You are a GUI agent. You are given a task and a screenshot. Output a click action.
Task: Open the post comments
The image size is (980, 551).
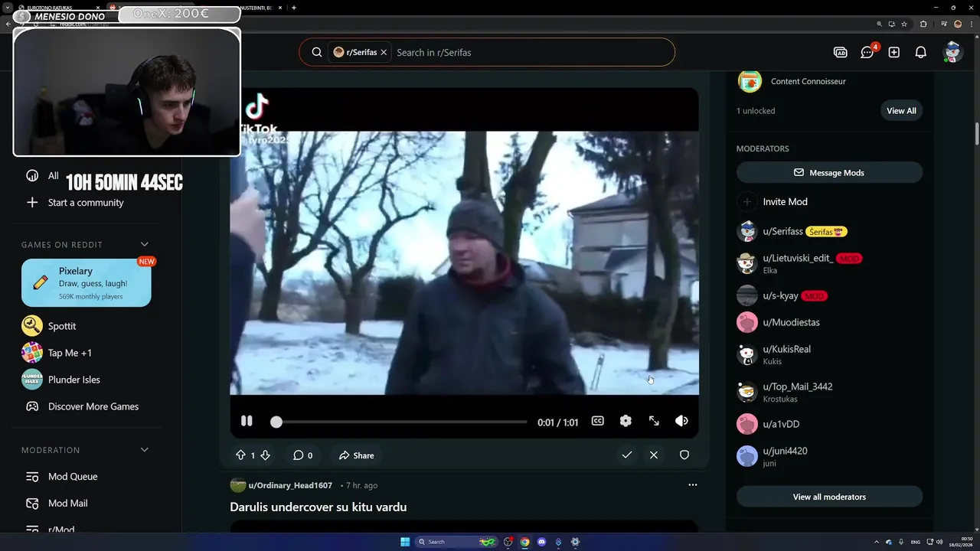point(302,455)
